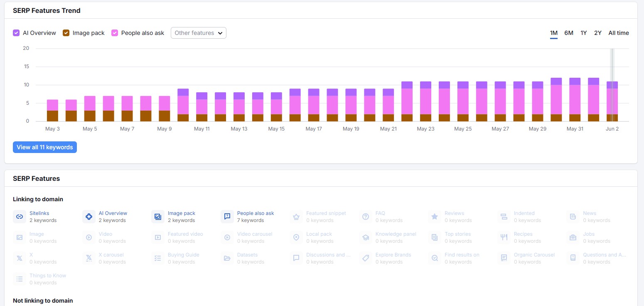Click the Sitelinks chain icon

click(x=20, y=217)
